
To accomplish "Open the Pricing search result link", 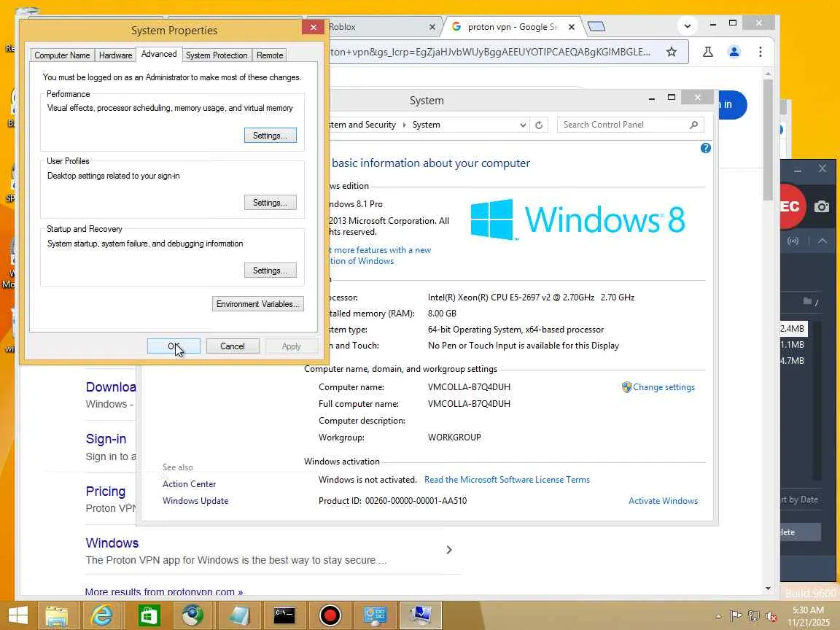I will click(106, 491).
